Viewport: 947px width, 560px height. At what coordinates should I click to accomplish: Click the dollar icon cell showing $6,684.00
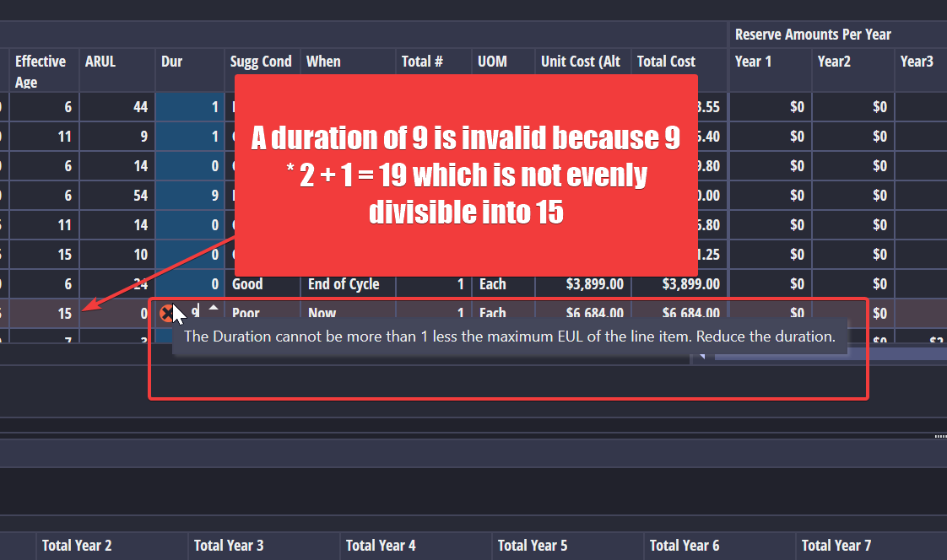[x=593, y=313]
